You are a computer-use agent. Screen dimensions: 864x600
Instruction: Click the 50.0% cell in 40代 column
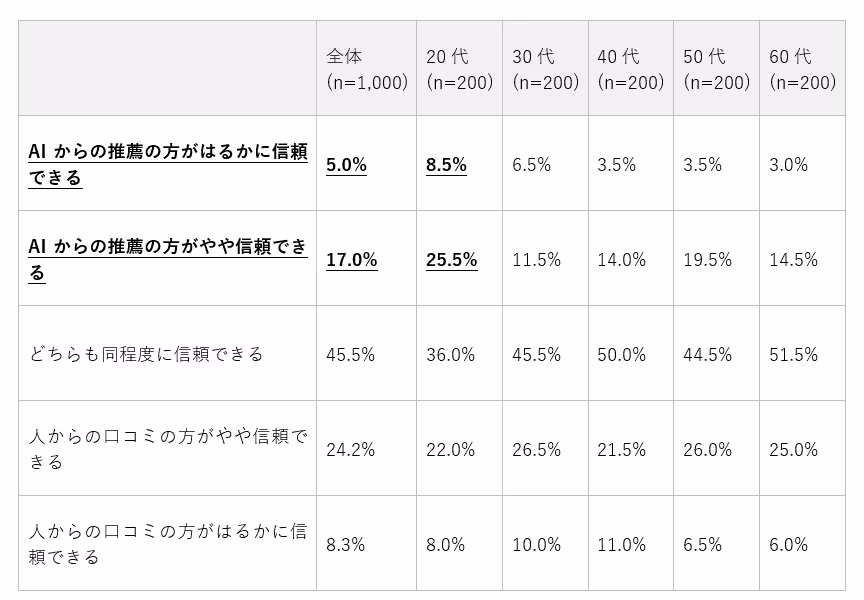click(x=622, y=354)
